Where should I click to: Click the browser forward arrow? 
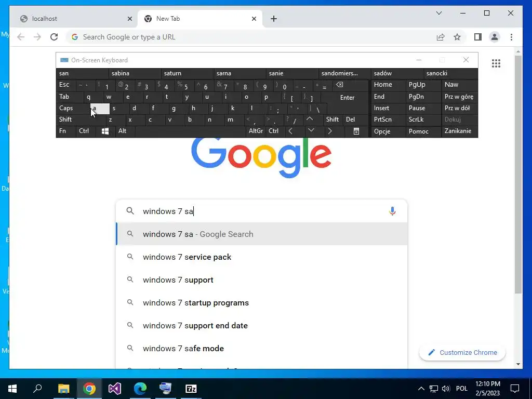(x=37, y=37)
